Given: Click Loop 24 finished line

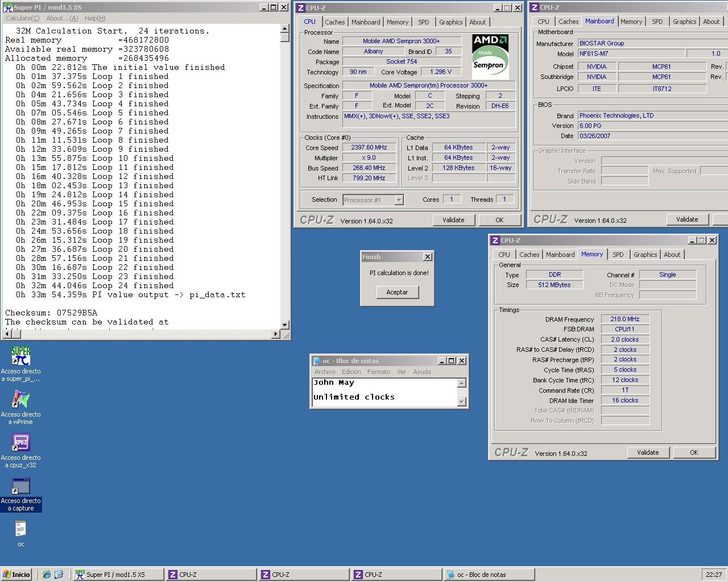Looking at the screenshot, I should pos(95,285).
